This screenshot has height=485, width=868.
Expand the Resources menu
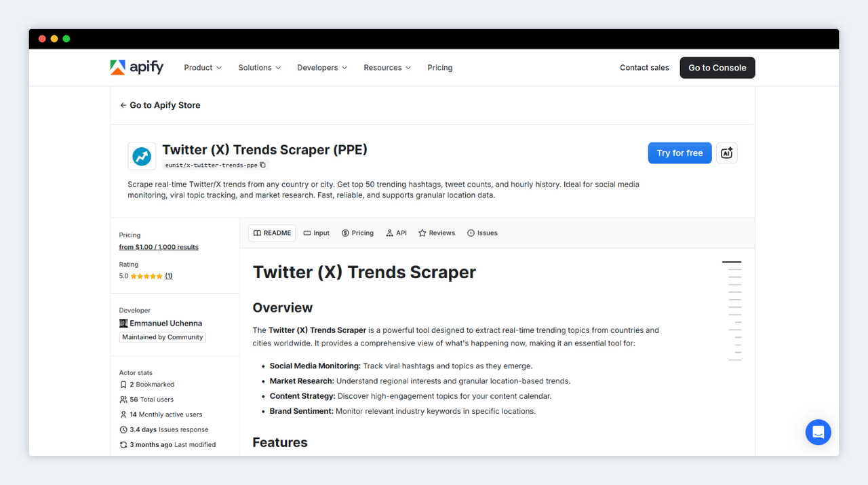pos(387,68)
